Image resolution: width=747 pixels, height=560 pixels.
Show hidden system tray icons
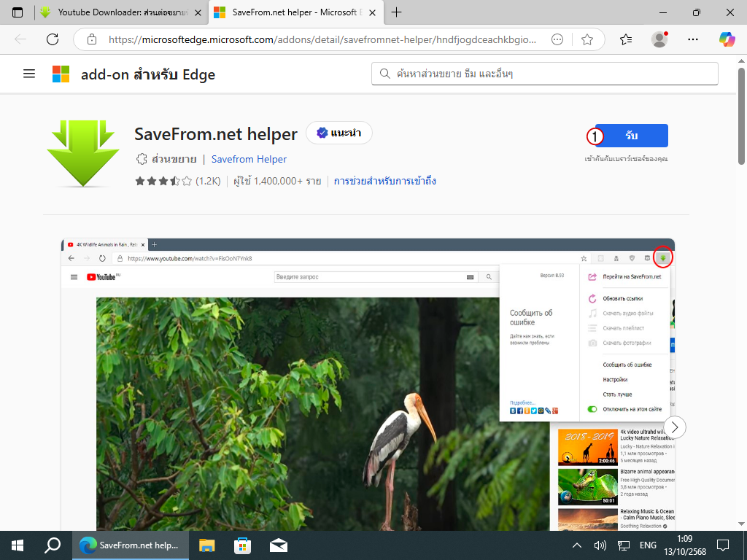(x=576, y=545)
